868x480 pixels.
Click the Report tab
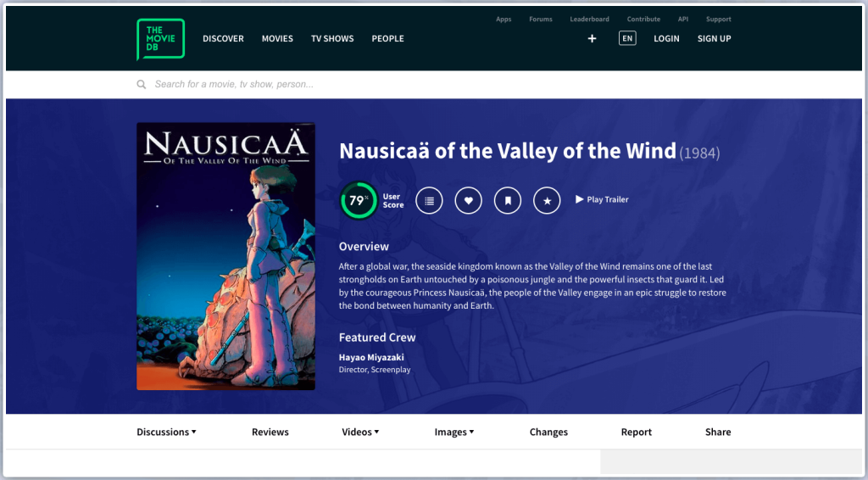pos(636,432)
